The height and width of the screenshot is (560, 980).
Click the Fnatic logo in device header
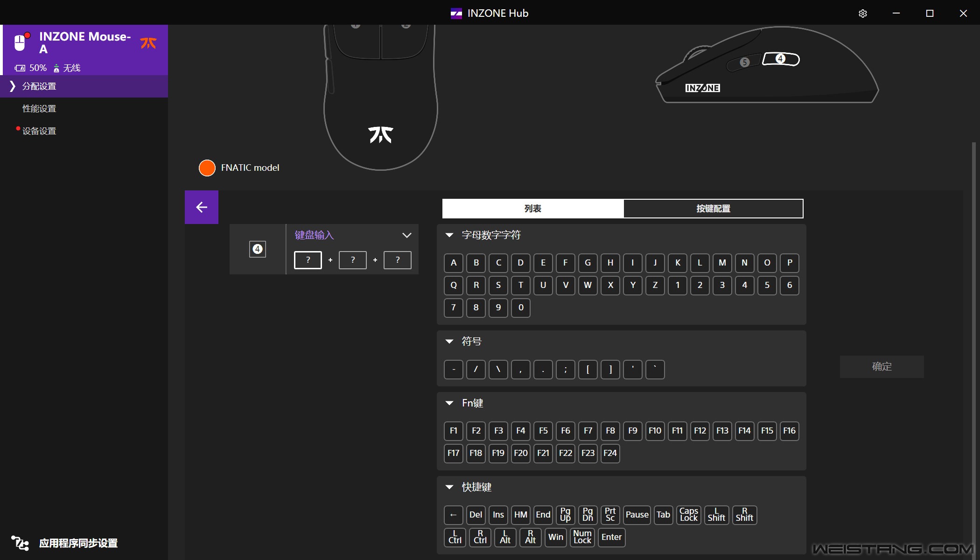[148, 43]
